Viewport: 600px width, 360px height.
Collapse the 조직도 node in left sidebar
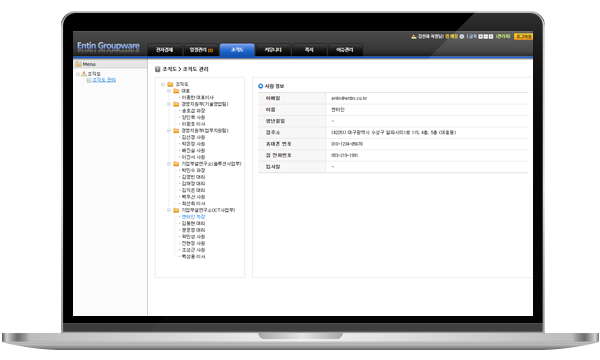click(x=78, y=74)
